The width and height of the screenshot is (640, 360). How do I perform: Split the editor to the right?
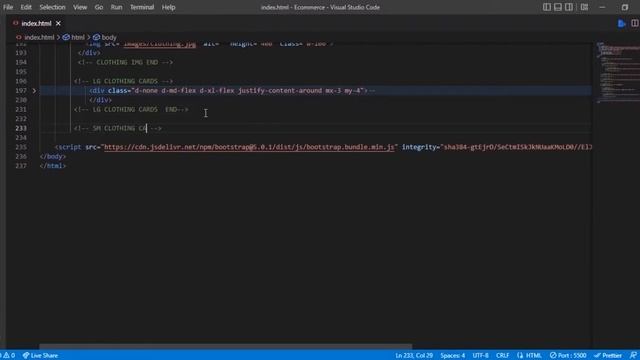click(x=635, y=24)
